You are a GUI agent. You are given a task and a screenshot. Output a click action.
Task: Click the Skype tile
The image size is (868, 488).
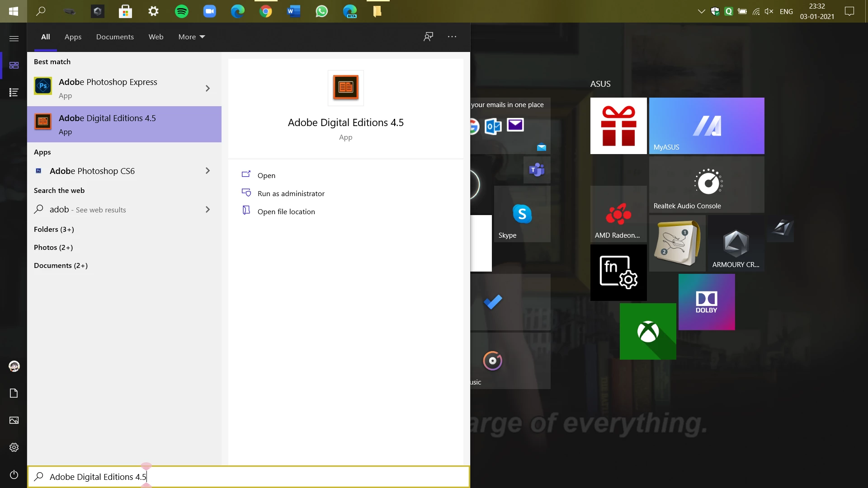click(x=522, y=215)
